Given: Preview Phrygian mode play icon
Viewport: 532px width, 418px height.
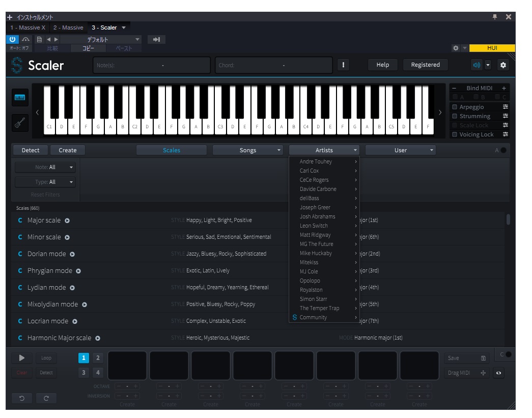Looking at the screenshot, I should 78,271.
